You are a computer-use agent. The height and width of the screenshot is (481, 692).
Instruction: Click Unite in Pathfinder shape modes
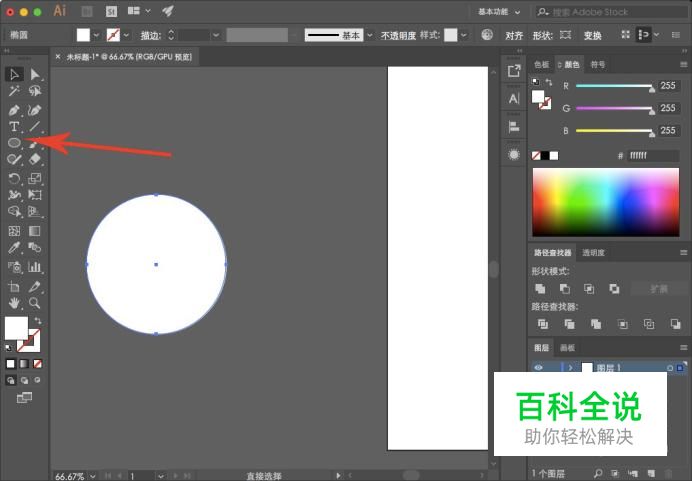pyautogui.click(x=540, y=289)
